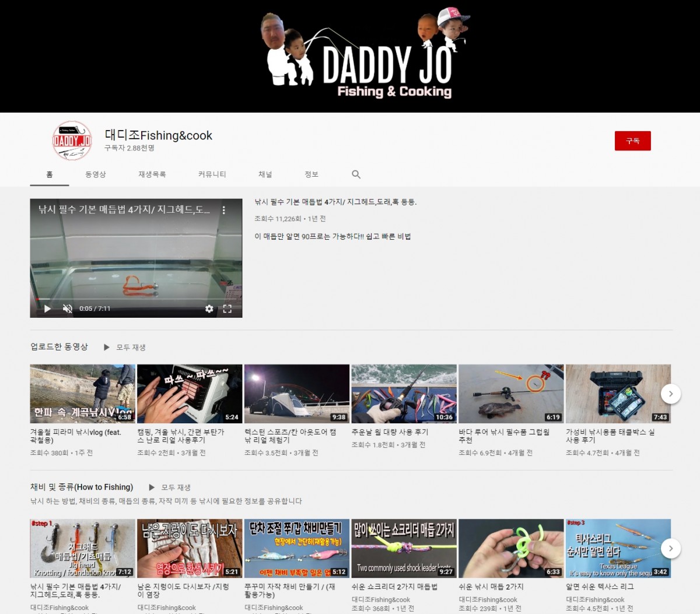Click the channel search magnifier icon
Image resolution: width=700 pixels, height=614 pixels.
tap(356, 174)
